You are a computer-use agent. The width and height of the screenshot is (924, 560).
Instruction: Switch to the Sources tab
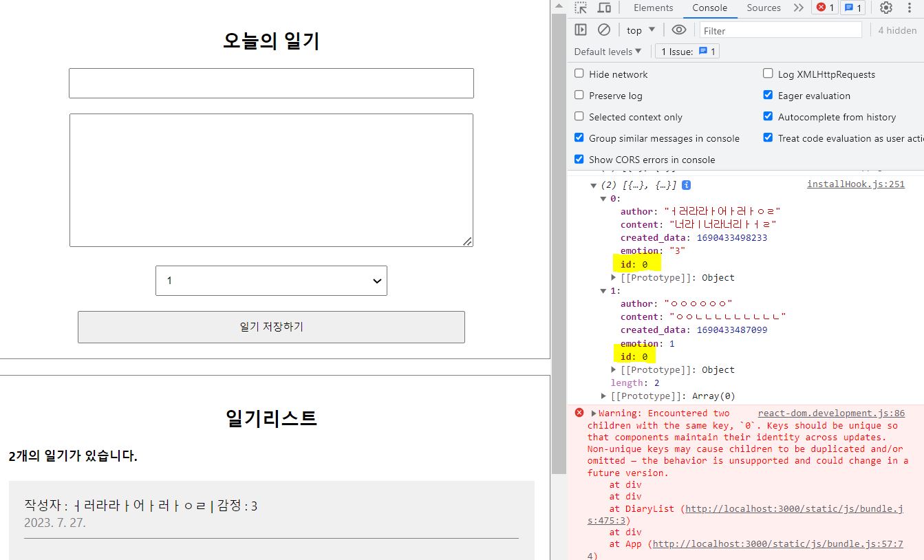[764, 8]
